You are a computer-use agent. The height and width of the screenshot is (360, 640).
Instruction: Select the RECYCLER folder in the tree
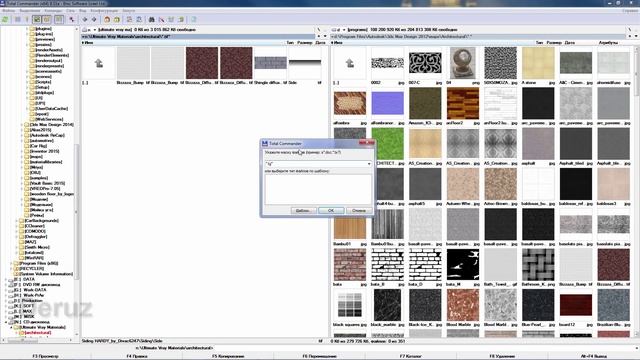click(31, 269)
